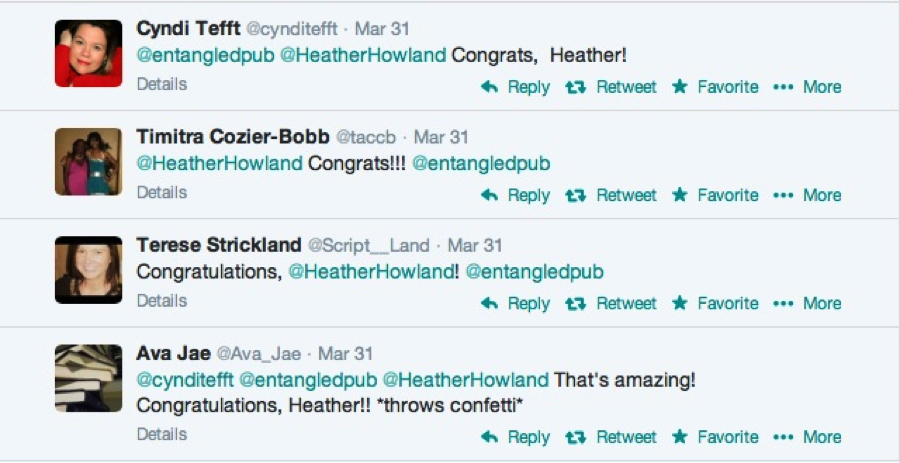Reply to Timitra Cozier-Bobb's tweet
Image resolution: width=900 pixels, height=463 pixels.
click(x=515, y=195)
